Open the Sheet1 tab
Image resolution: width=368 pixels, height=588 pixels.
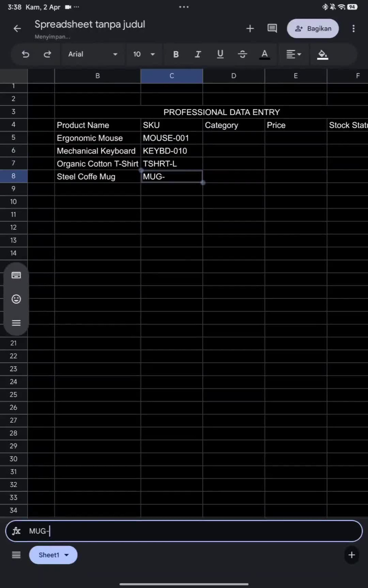point(53,555)
